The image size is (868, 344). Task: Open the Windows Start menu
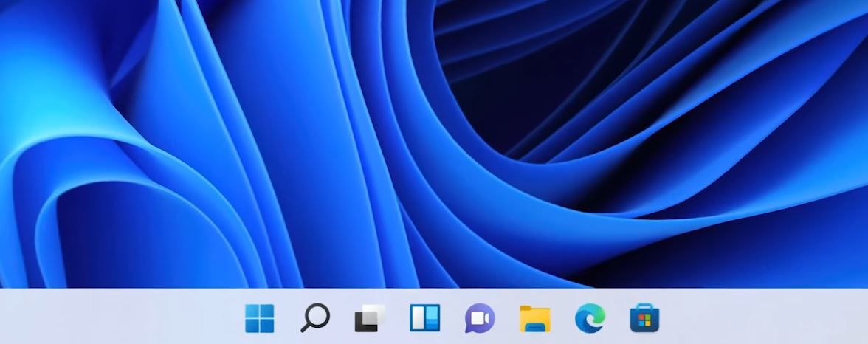coord(260,318)
